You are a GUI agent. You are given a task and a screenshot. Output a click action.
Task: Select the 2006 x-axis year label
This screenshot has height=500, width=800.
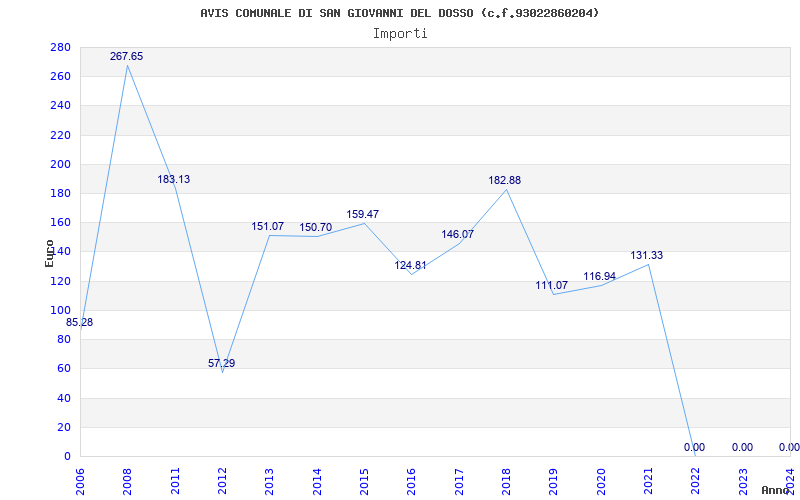click(80, 482)
